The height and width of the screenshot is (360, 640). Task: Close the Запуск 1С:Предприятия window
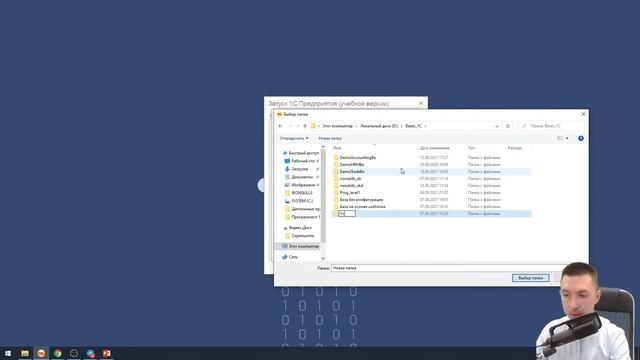(421, 104)
